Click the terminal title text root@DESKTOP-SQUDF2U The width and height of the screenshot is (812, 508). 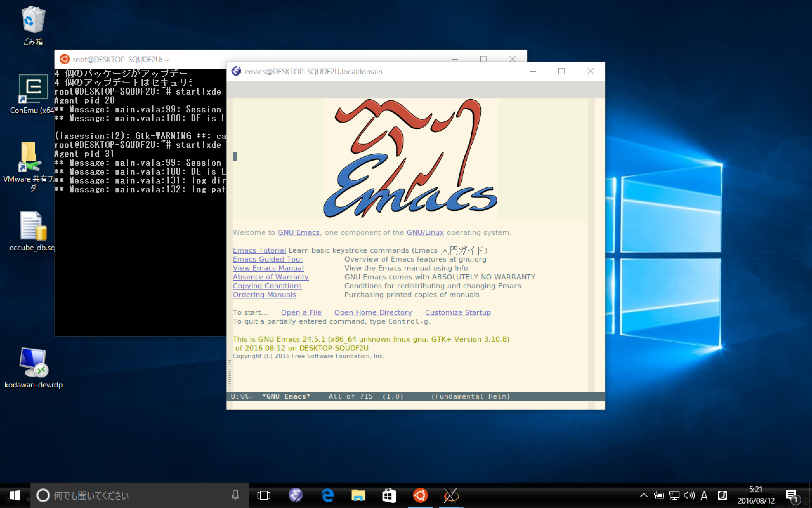point(121,59)
